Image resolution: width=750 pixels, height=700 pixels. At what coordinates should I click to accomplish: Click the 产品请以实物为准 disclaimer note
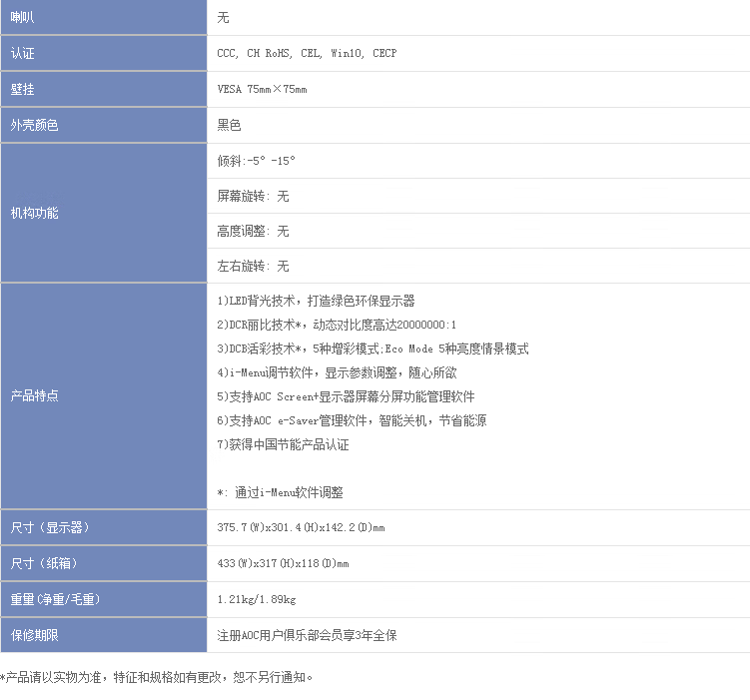(156, 677)
